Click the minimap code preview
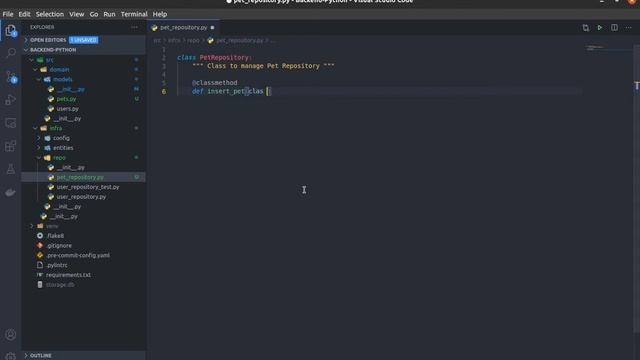Screen dimensions: 640x360 tap(595, 48)
